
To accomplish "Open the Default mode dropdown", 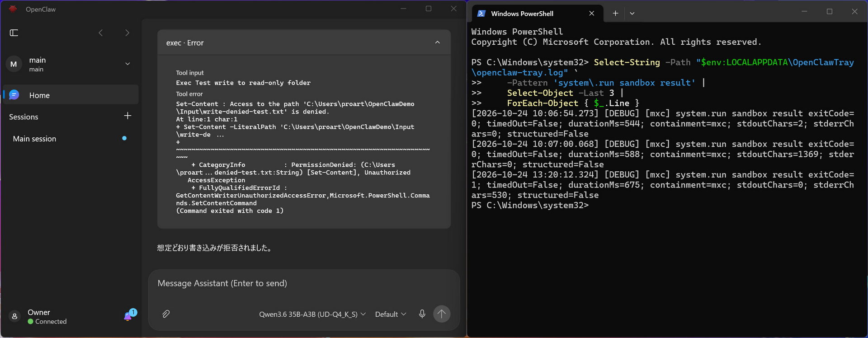I will (391, 314).
